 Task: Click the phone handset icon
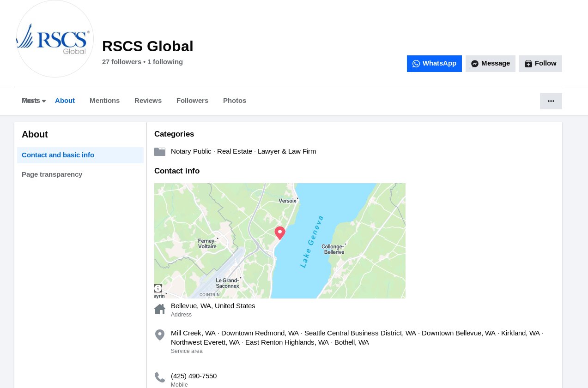(160, 377)
